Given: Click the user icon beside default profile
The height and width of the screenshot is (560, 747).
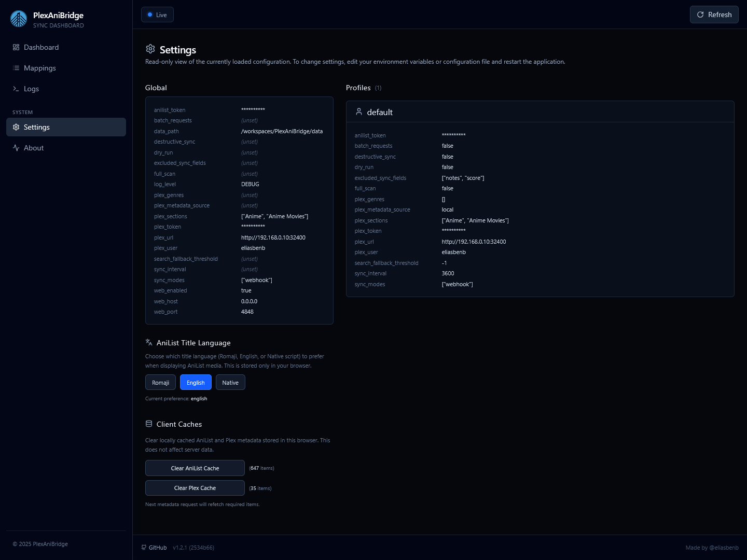Looking at the screenshot, I should [x=359, y=111].
